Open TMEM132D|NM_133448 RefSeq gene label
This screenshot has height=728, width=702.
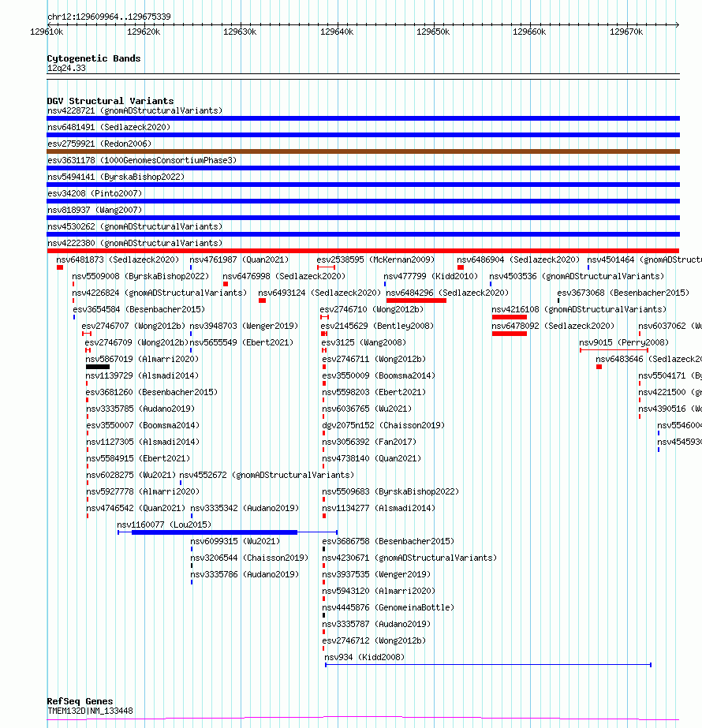coord(90,711)
